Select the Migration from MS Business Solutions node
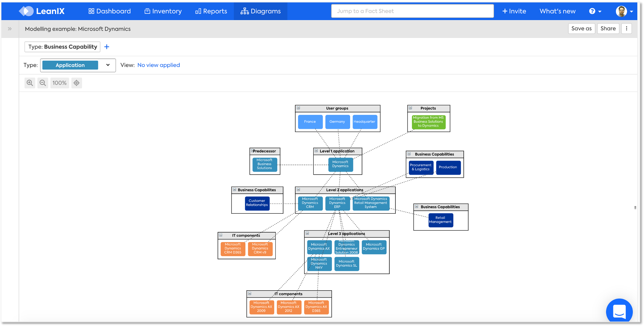Viewport: 644px width, 326px height. (x=429, y=122)
